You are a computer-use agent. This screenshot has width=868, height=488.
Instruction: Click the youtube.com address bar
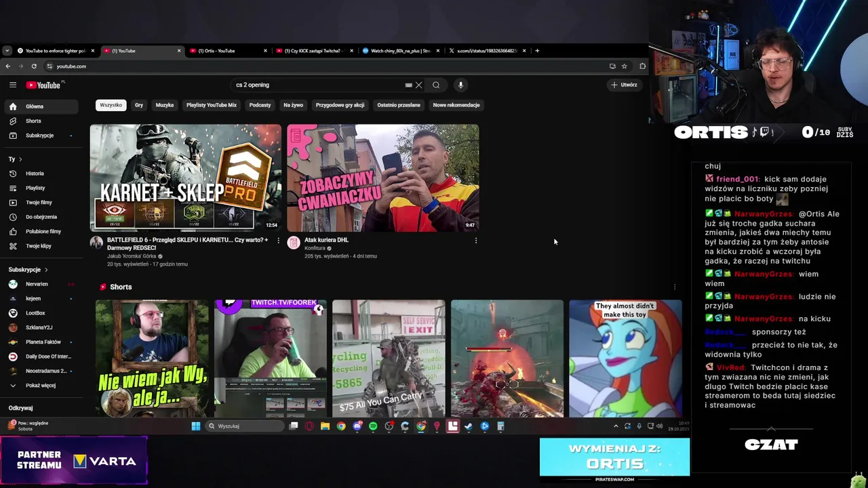[325, 66]
